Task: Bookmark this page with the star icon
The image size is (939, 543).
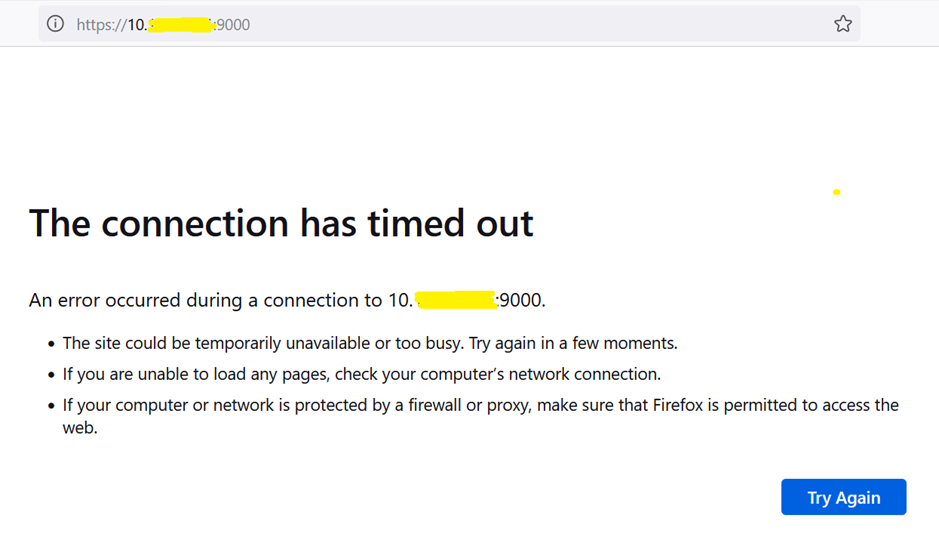Action: (x=843, y=24)
